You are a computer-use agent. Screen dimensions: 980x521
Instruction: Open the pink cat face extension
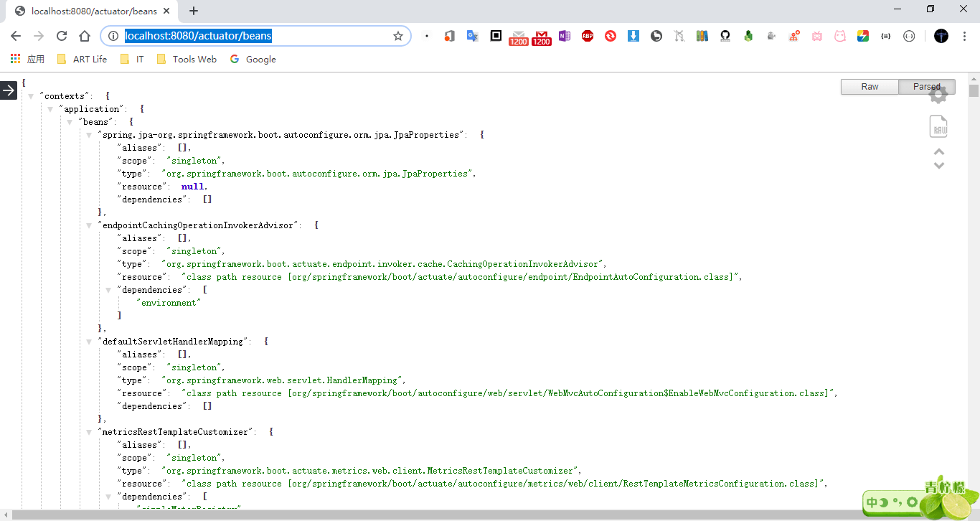pyautogui.click(x=840, y=36)
